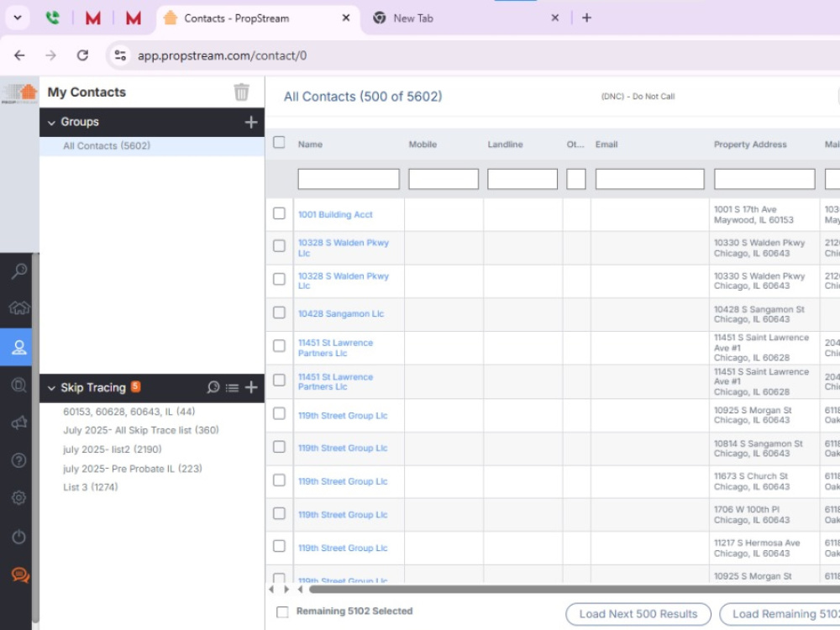Open the orange chat support icon
This screenshot has width=840, height=630.
pos(20,575)
